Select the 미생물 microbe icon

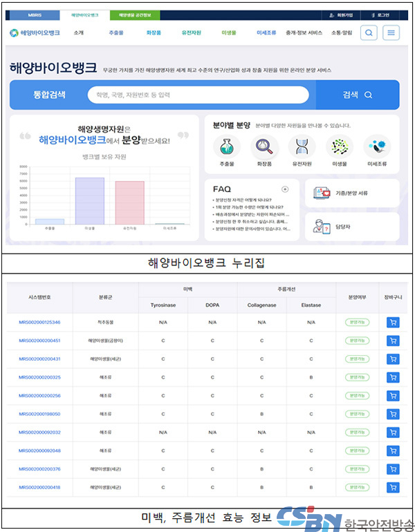pos(340,147)
